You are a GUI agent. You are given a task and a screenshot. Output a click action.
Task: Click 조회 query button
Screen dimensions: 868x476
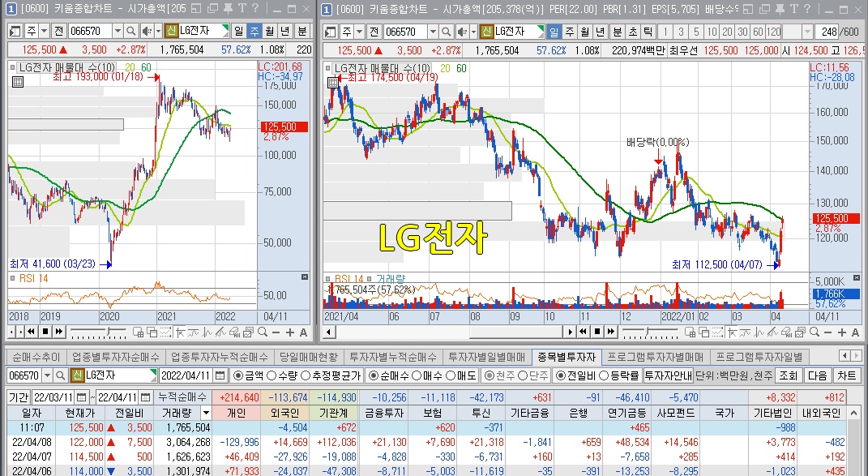coord(789,375)
